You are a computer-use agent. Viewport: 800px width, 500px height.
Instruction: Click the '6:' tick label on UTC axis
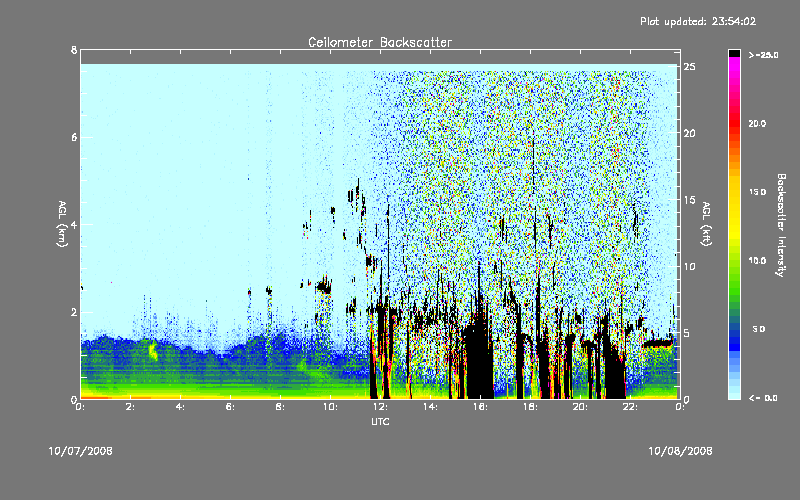click(x=230, y=407)
